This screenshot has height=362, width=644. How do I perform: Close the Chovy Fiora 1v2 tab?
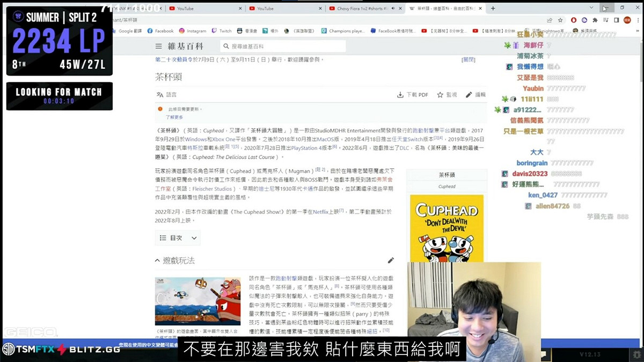point(399,9)
